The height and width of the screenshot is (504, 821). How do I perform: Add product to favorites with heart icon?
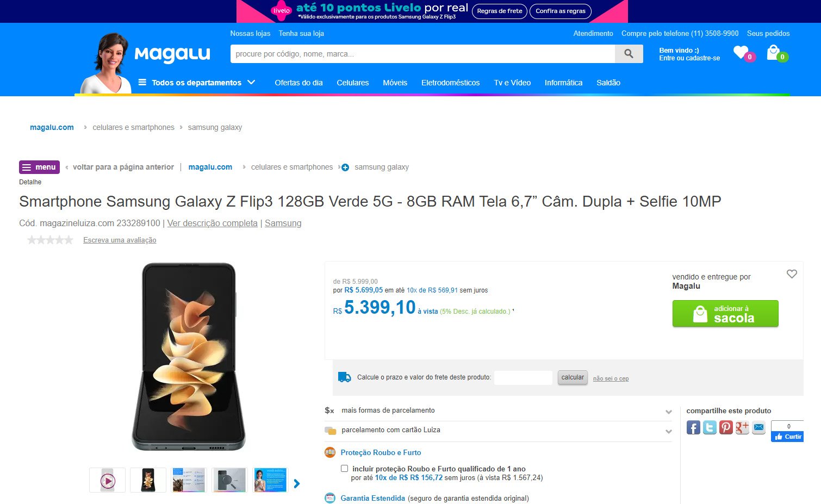click(792, 274)
